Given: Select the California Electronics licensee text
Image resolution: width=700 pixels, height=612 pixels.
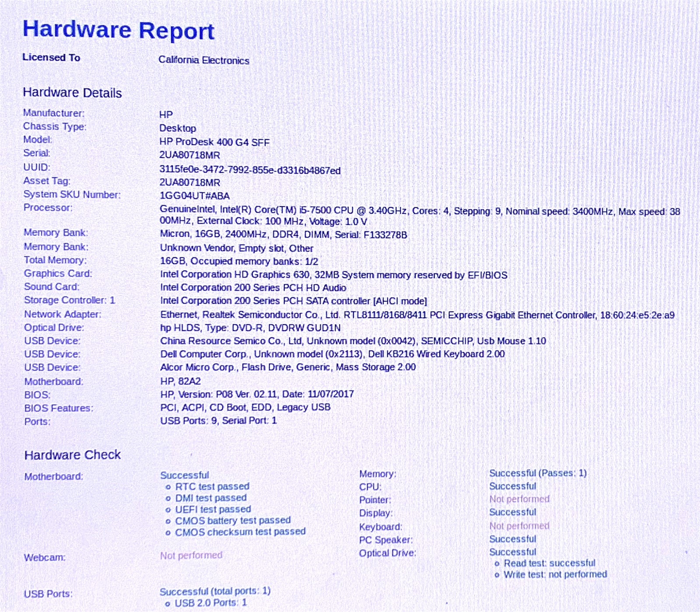Looking at the screenshot, I should pos(204,60).
